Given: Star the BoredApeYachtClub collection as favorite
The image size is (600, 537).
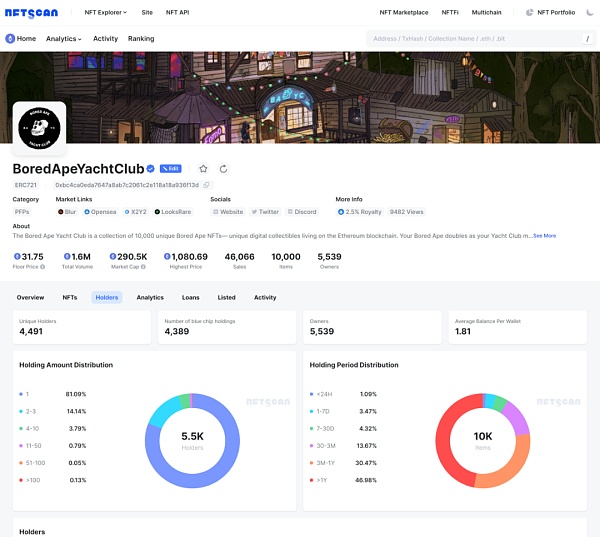Looking at the screenshot, I should tap(204, 169).
